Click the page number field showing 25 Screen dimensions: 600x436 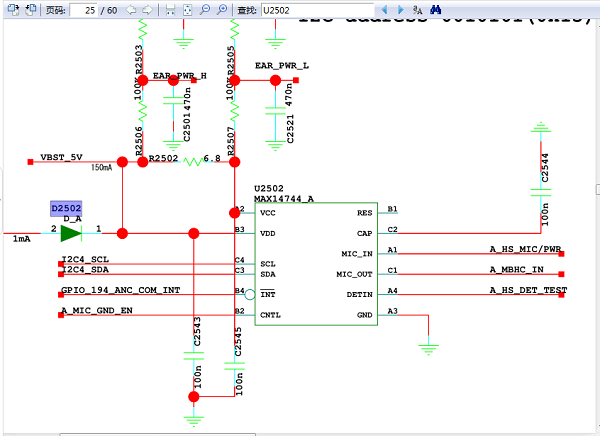click(x=92, y=9)
